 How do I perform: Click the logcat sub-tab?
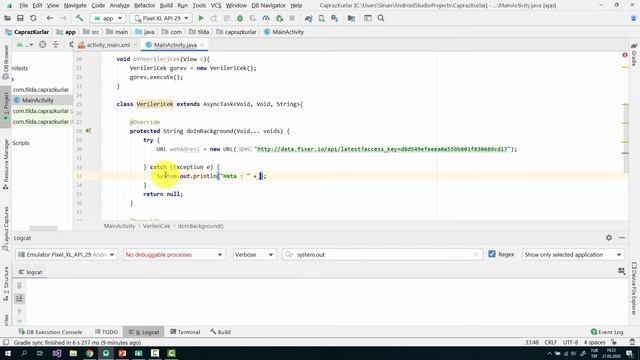coord(31,272)
